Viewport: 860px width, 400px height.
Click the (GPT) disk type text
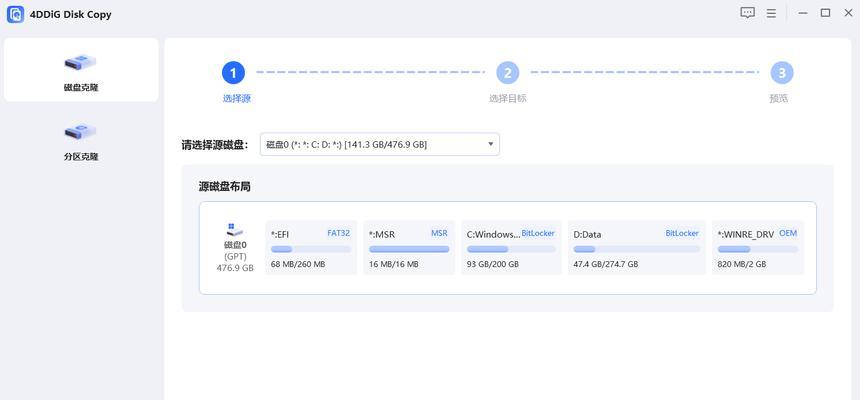click(x=235, y=256)
